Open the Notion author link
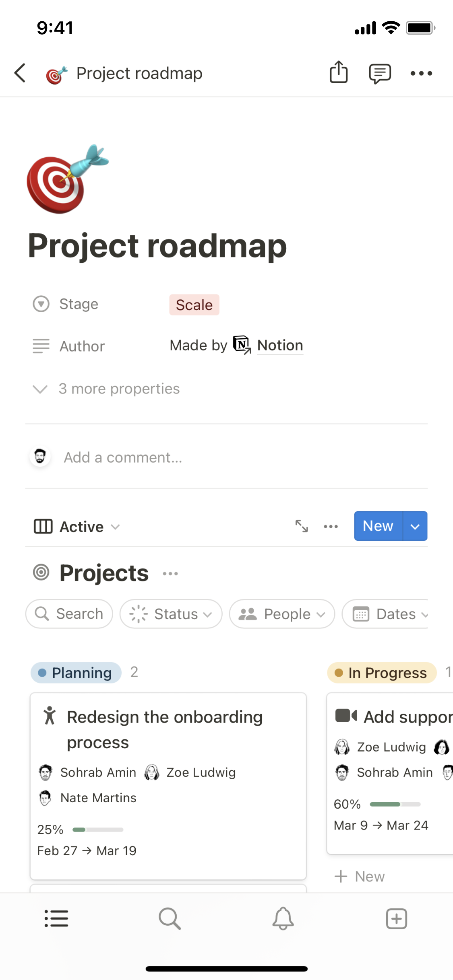The height and width of the screenshot is (980, 453). pyautogui.click(x=280, y=346)
